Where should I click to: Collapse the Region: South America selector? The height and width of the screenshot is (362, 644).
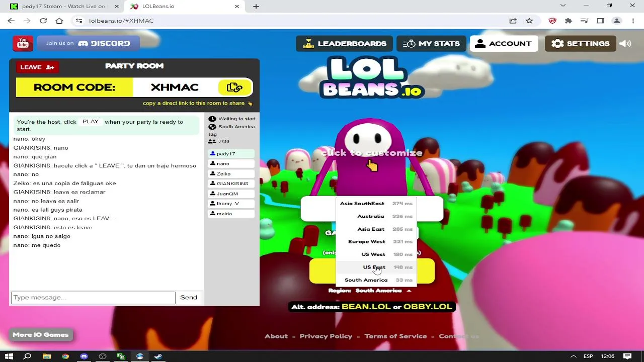[x=370, y=291]
